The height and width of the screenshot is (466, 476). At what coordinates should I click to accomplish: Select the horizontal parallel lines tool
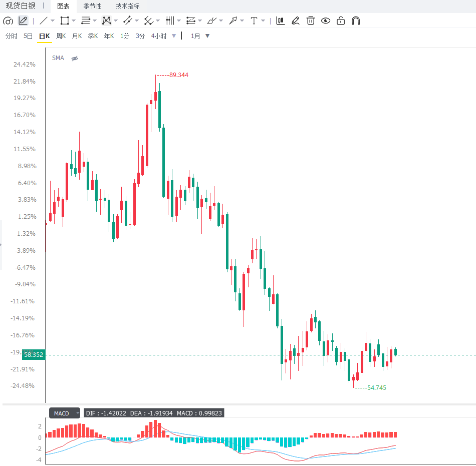[86, 21]
